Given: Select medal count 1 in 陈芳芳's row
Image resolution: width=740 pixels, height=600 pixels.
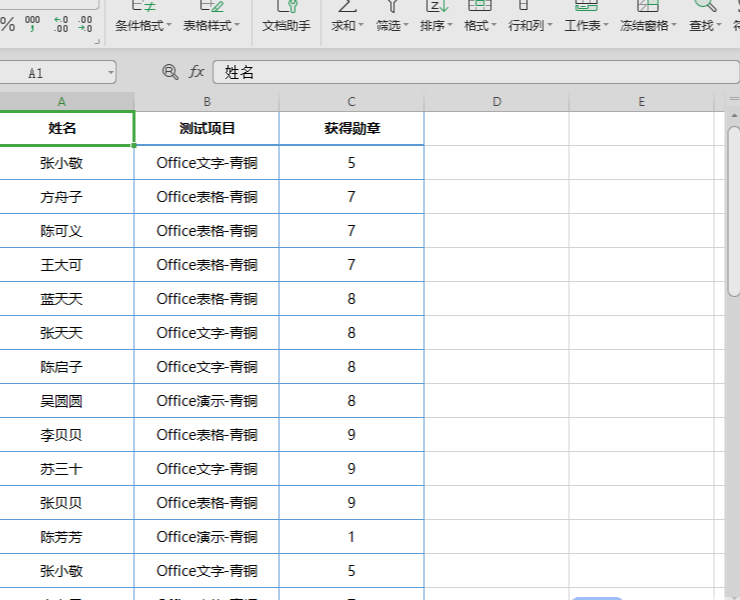Looking at the screenshot, I should 352,537.
